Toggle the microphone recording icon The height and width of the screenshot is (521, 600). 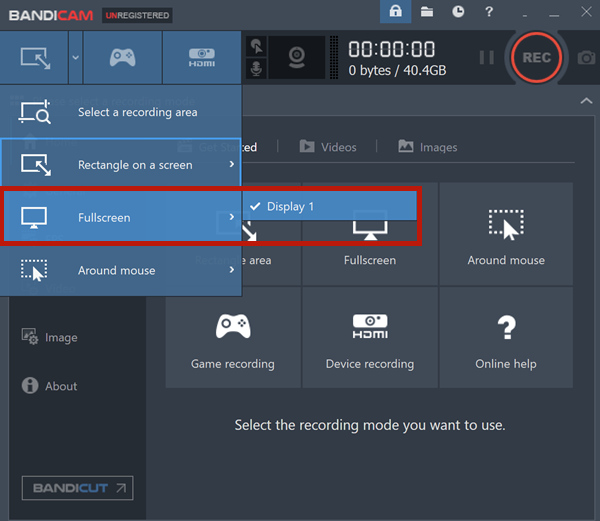click(x=256, y=68)
